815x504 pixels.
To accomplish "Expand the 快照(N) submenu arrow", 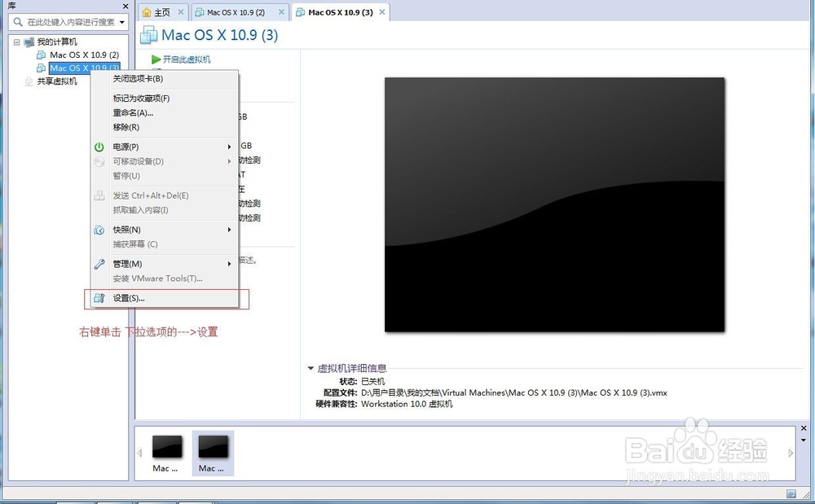I will (x=229, y=230).
